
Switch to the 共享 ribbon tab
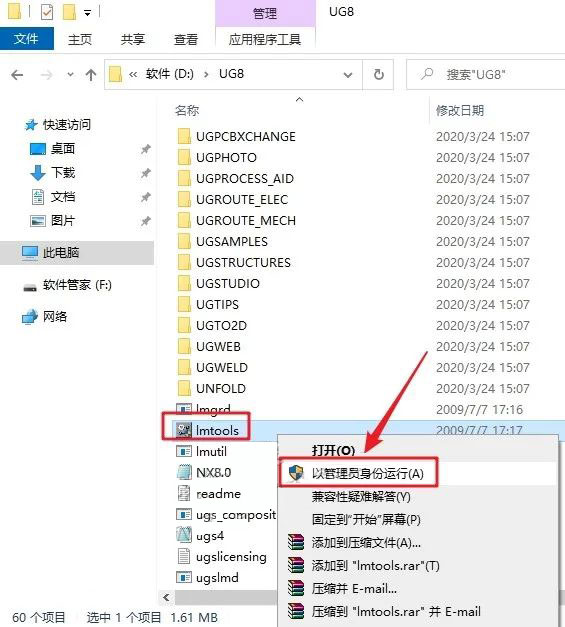tap(133, 39)
